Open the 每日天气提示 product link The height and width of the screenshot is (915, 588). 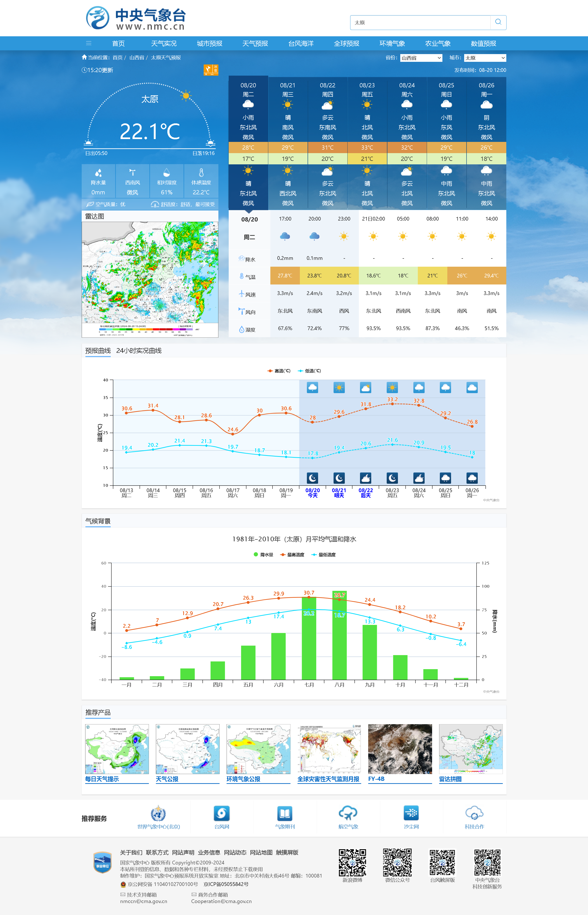pyautogui.click(x=102, y=779)
